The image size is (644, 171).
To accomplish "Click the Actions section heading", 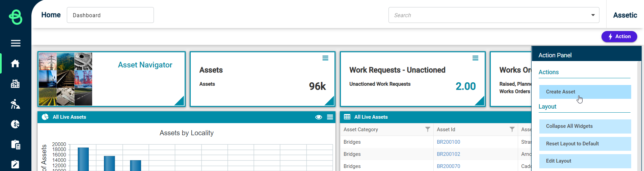I will pyautogui.click(x=548, y=72).
